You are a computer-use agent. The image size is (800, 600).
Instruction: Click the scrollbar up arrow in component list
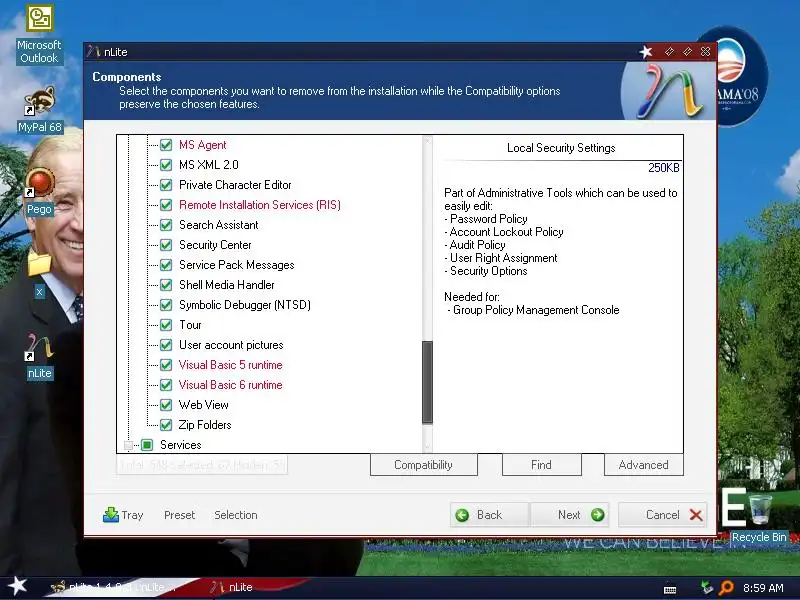click(x=428, y=141)
